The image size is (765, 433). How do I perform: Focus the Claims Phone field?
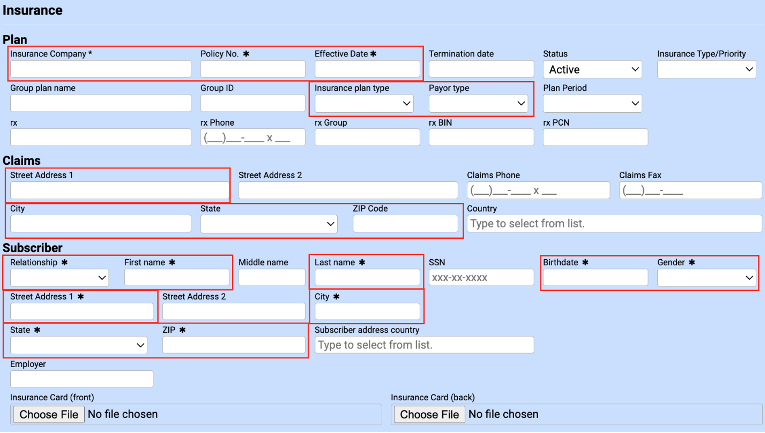[x=538, y=190]
